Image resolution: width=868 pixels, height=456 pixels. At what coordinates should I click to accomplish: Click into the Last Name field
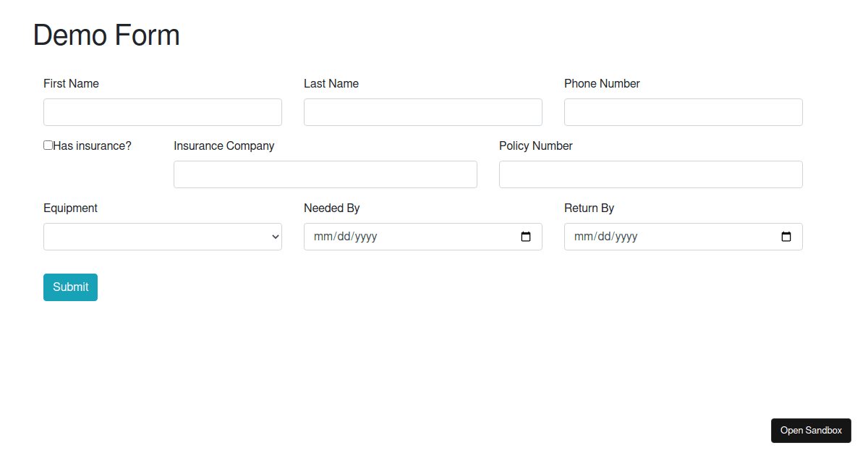pyautogui.click(x=423, y=112)
